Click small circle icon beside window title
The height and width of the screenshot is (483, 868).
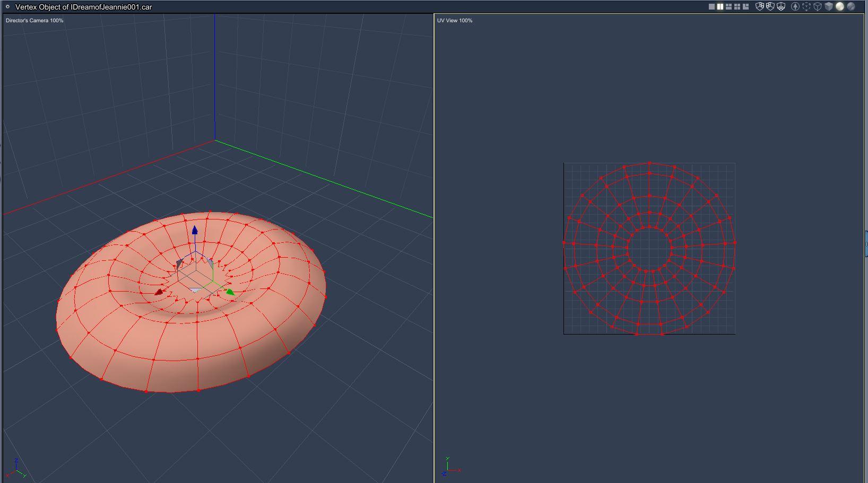pos(7,7)
